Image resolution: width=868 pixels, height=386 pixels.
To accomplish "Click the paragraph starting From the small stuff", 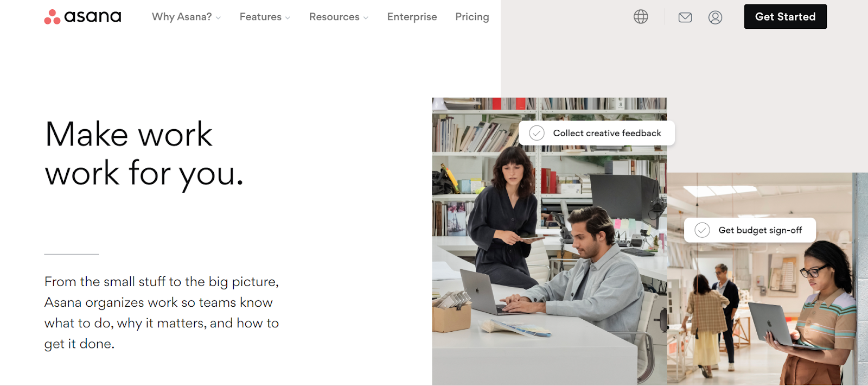I will [x=162, y=313].
